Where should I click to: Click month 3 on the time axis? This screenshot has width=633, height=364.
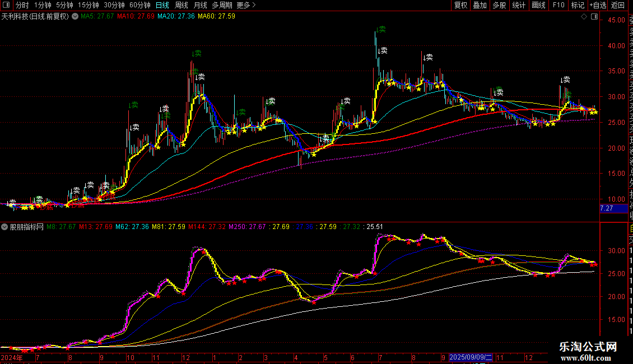point(266,357)
